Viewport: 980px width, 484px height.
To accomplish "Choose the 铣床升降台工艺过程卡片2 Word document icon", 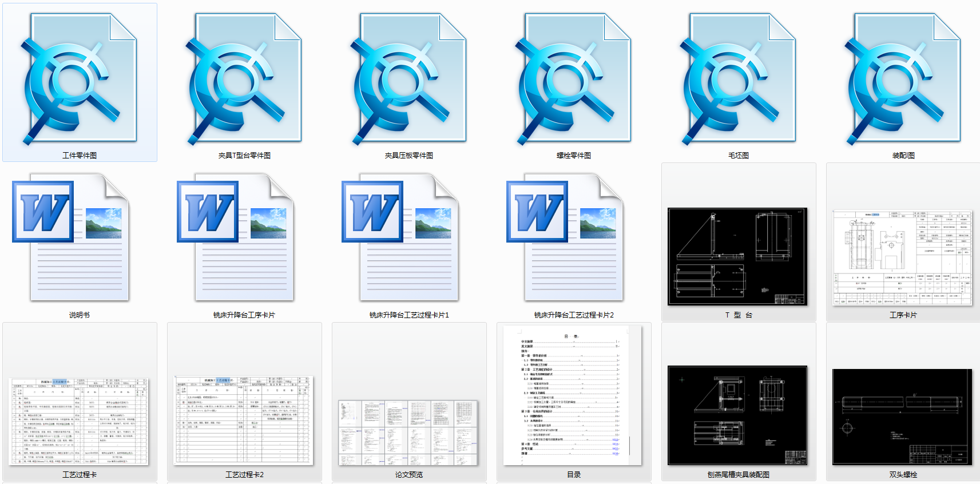I will [x=565, y=237].
